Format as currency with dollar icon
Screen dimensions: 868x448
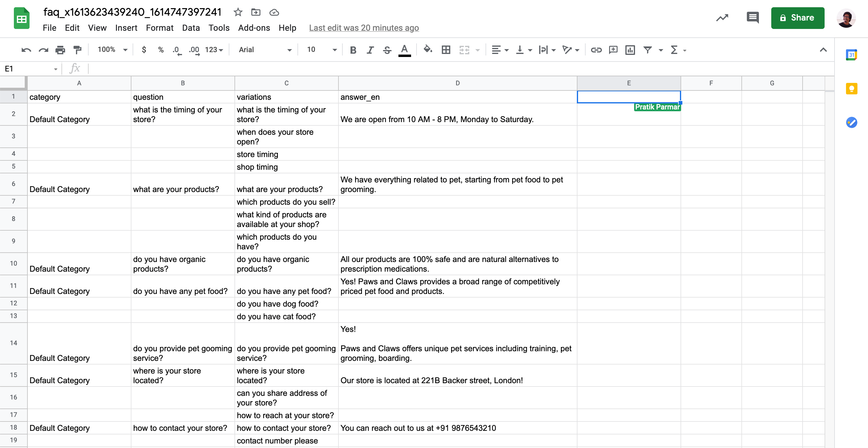(x=144, y=50)
